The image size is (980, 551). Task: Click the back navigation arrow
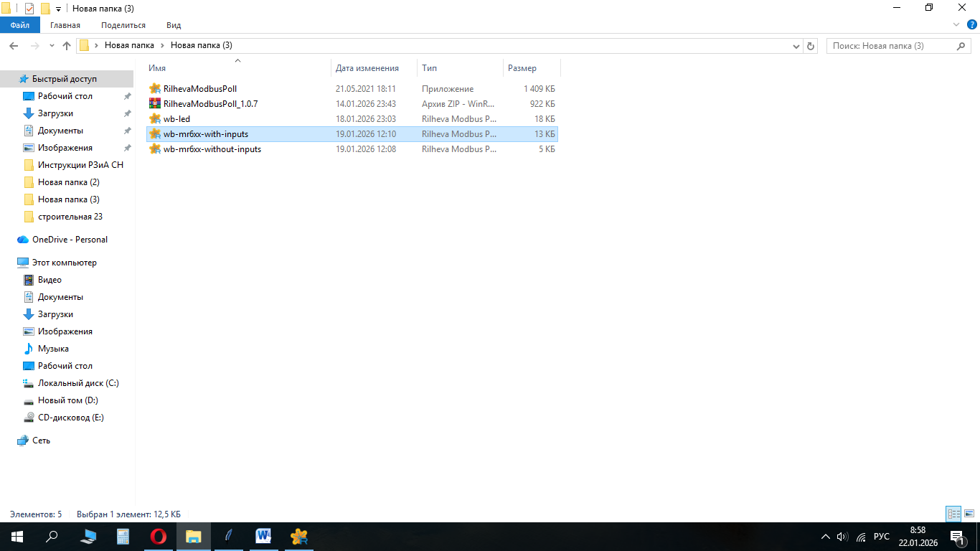point(14,46)
